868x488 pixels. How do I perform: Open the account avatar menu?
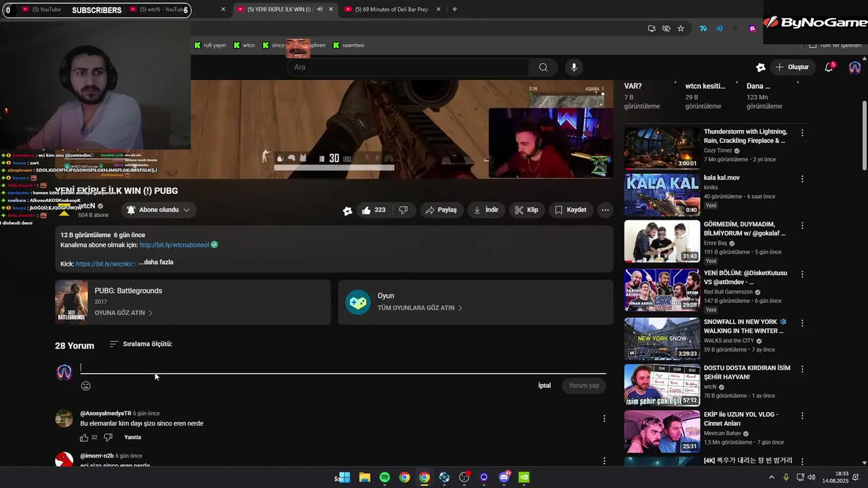pos(854,67)
